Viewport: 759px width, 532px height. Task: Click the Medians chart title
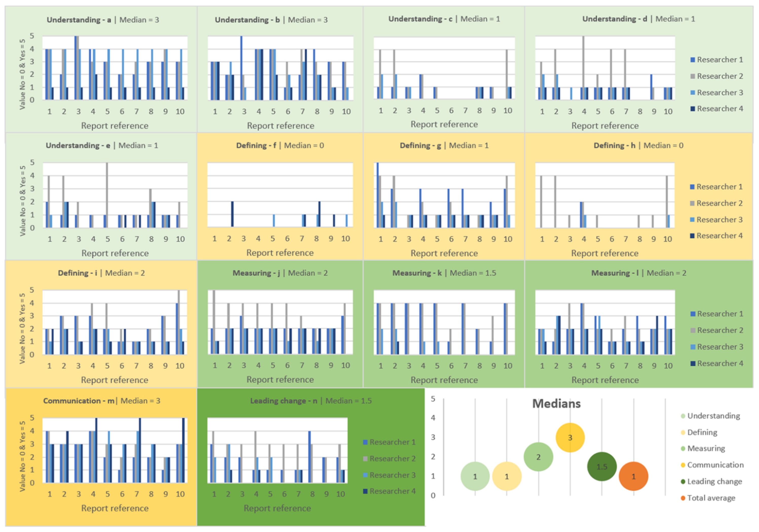(556, 403)
